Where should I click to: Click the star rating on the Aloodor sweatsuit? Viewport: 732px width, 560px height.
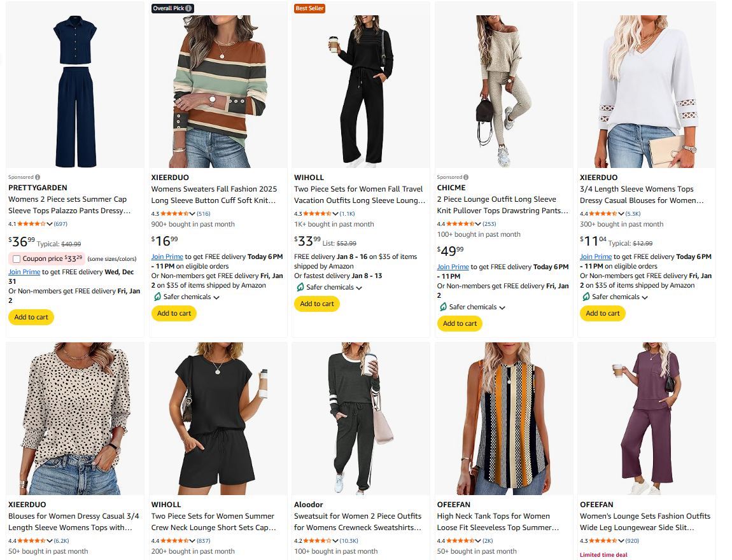point(318,541)
